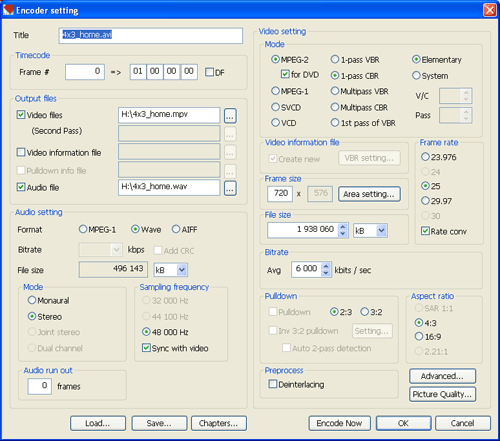
Task: Enable the DF drop-frame checkbox
Action: click(x=209, y=72)
